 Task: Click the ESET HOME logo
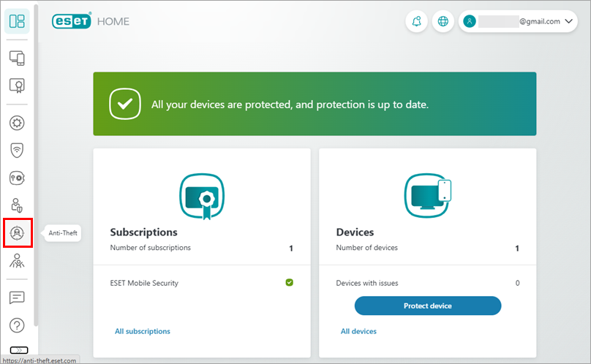click(x=91, y=21)
